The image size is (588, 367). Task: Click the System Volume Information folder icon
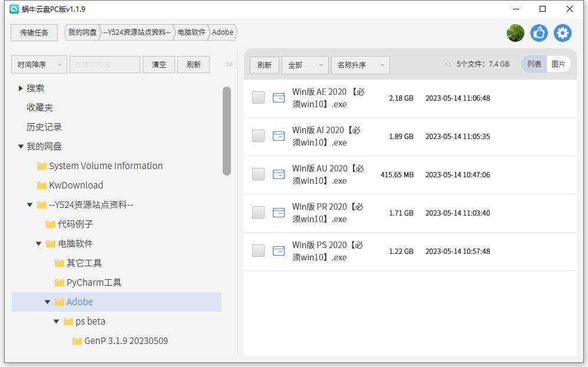point(42,166)
